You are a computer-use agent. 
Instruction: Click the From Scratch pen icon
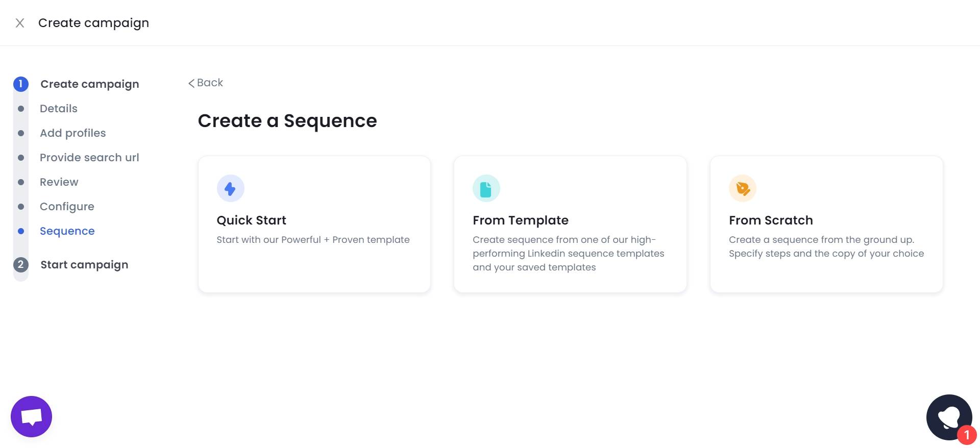pyautogui.click(x=742, y=189)
